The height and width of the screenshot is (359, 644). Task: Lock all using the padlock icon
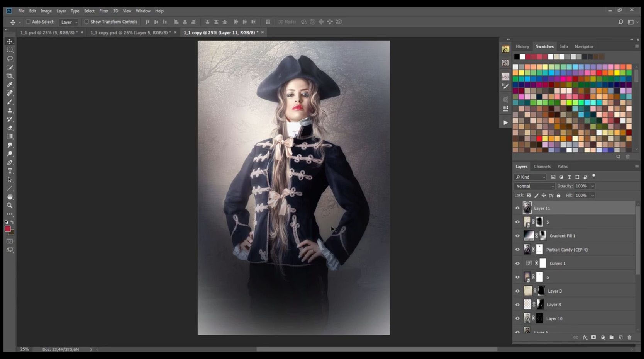coord(558,196)
